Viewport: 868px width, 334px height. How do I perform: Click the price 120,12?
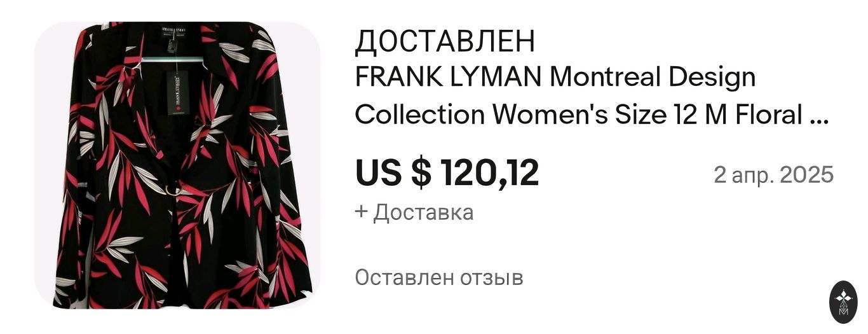pyautogui.click(x=489, y=173)
